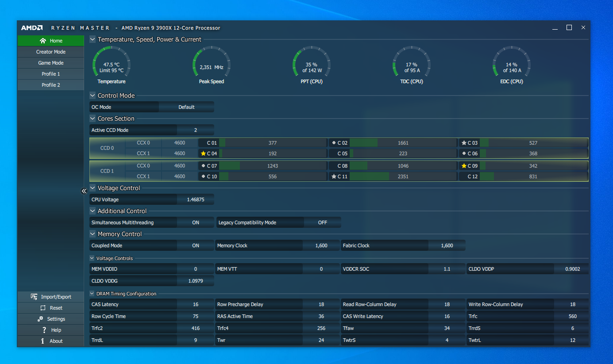The height and width of the screenshot is (364, 613).
Task: Click the silver star on core C 03
Action: point(464,143)
